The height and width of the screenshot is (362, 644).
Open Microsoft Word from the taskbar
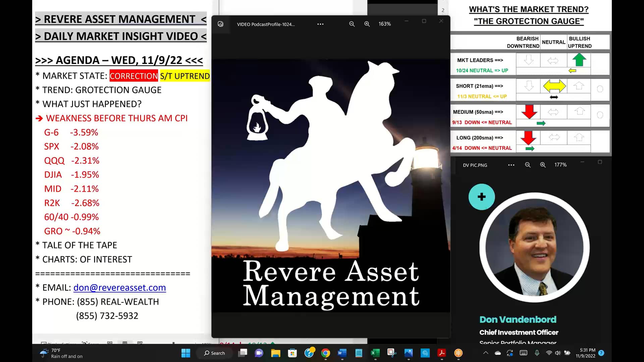(x=341, y=353)
